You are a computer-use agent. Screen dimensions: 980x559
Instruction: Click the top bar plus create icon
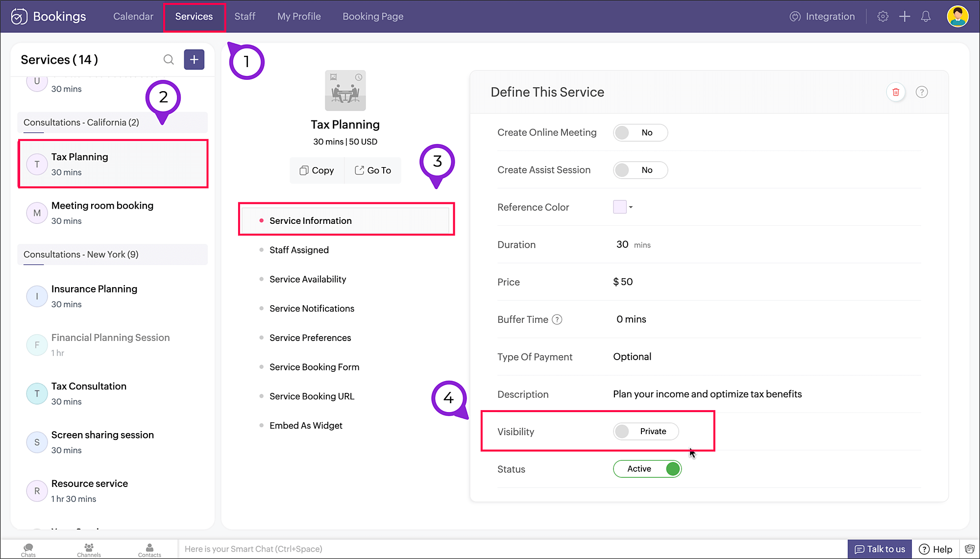pos(905,17)
